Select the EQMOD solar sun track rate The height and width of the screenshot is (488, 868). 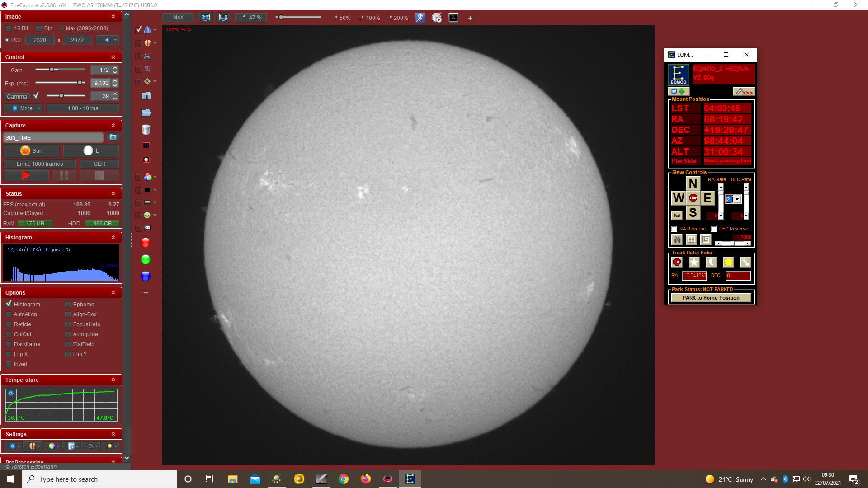[728, 262]
